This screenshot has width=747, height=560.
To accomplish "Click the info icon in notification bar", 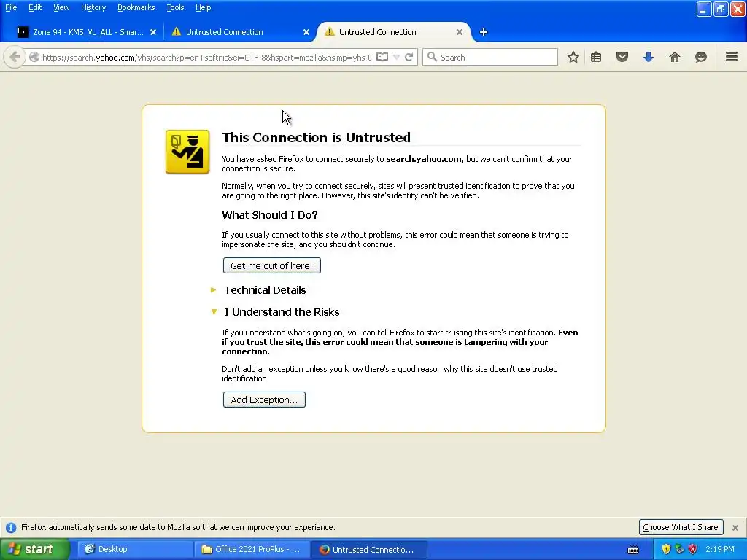I will pos(11,528).
